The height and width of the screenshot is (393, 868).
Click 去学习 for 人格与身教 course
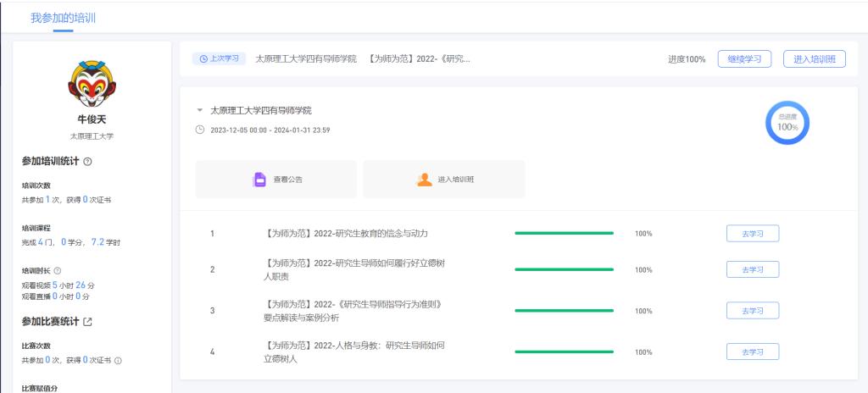752,351
